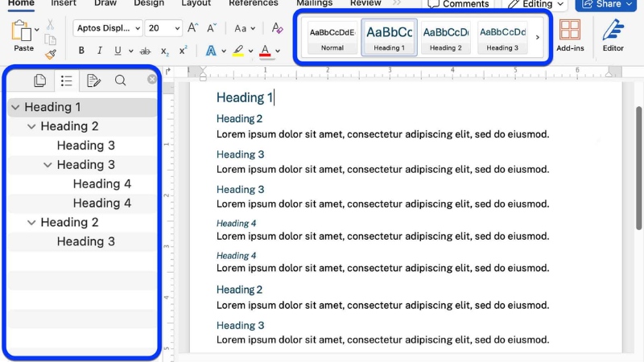Open the search pane magnifier icon
The image size is (644, 362).
(x=120, y=80)
